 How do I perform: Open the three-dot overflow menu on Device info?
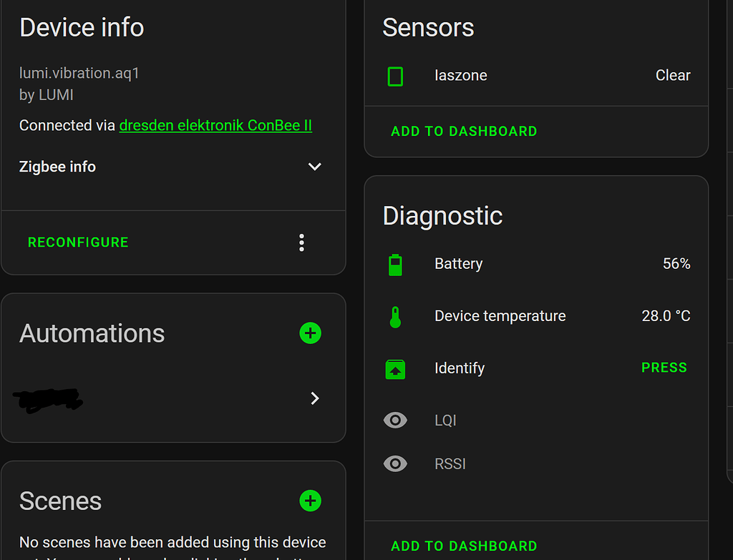point(301,242)
